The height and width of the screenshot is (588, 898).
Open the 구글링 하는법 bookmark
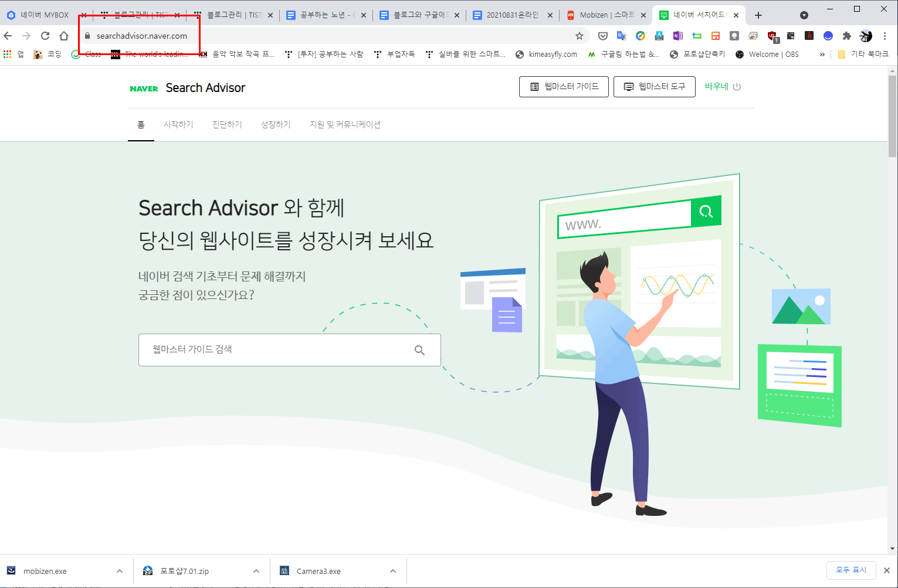coord(623,54)
